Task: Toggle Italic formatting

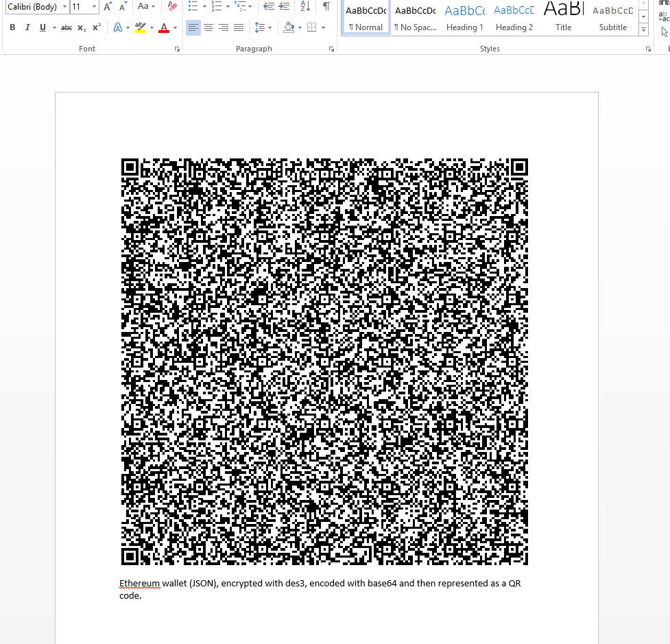Action: coord(27,27)
